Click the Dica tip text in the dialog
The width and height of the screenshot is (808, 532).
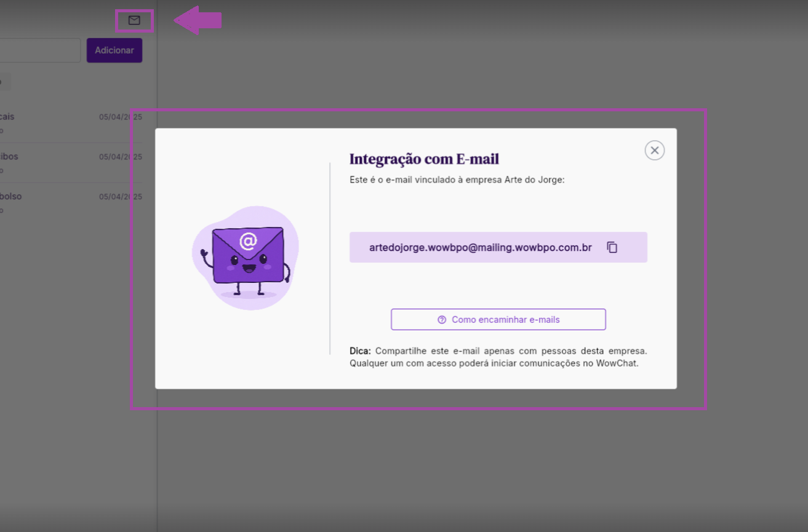pyautogui.click(x=498, y=357)
